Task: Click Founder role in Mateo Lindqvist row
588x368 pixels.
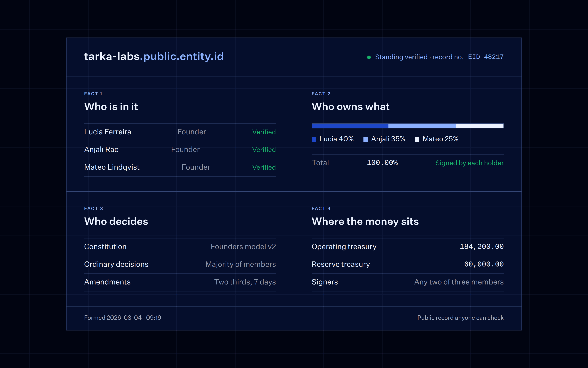Action: coord(196,167)
